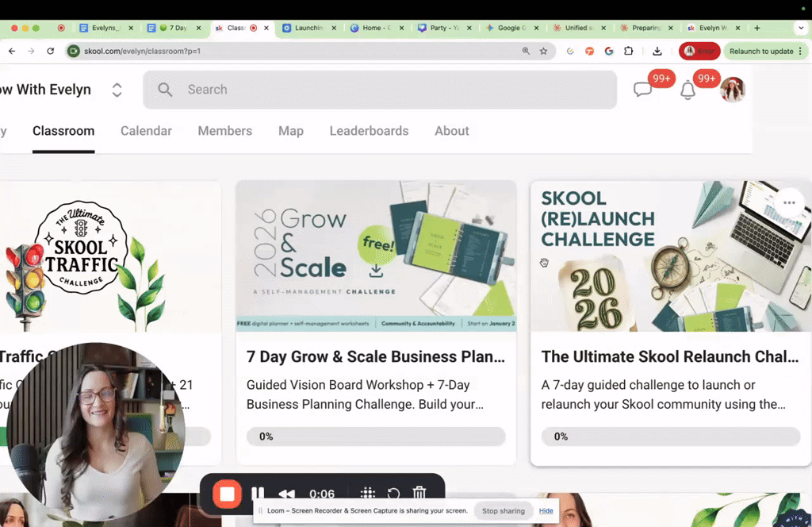This screenshot has height=527, width=812.
Task: Switch to the Calendar tab
Action: coord(146,131)
